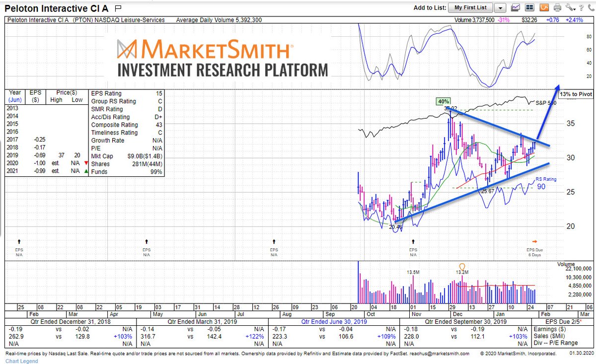
Task: Open the wrench settings tool
Action: [x=570, y=7]
